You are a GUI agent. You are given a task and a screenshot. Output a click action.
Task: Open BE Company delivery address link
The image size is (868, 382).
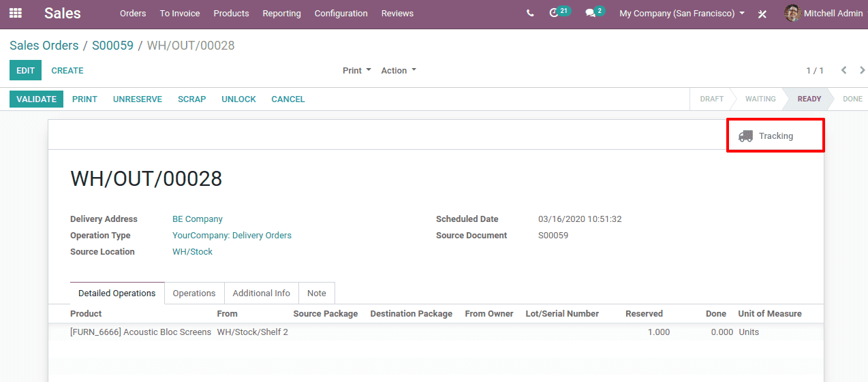198,219
